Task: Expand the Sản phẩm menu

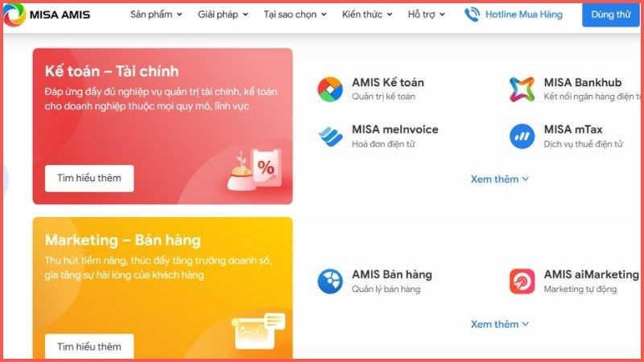Action: tap(156, 14)
